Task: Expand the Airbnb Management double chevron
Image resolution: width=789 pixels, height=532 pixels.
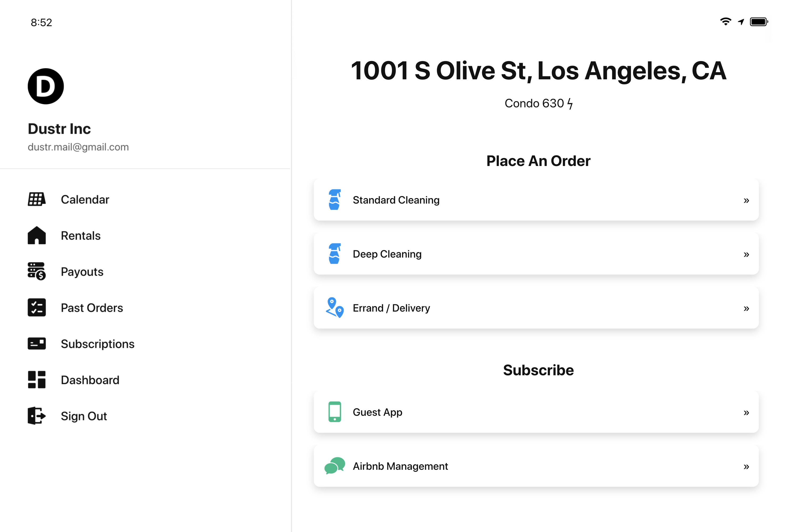Action: (746, 466)
